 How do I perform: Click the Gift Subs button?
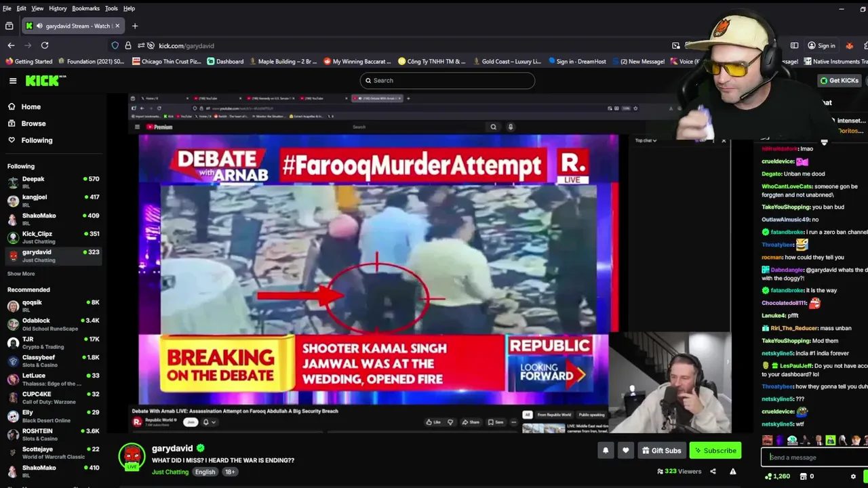660,451
